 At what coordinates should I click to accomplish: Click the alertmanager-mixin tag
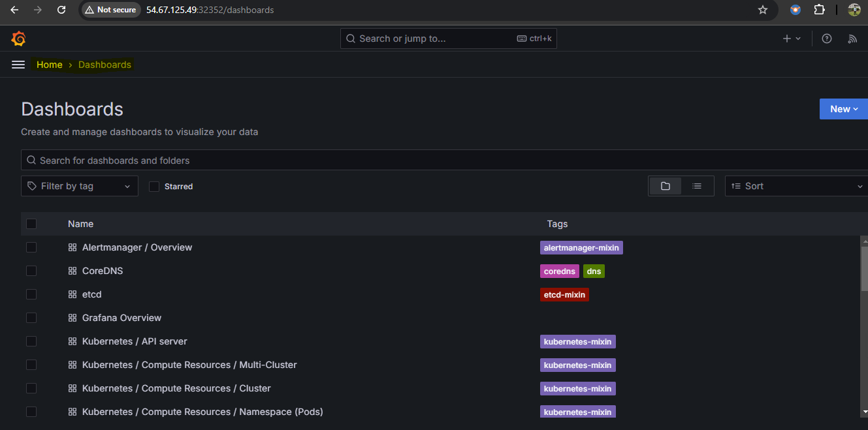tap(581, 247)
